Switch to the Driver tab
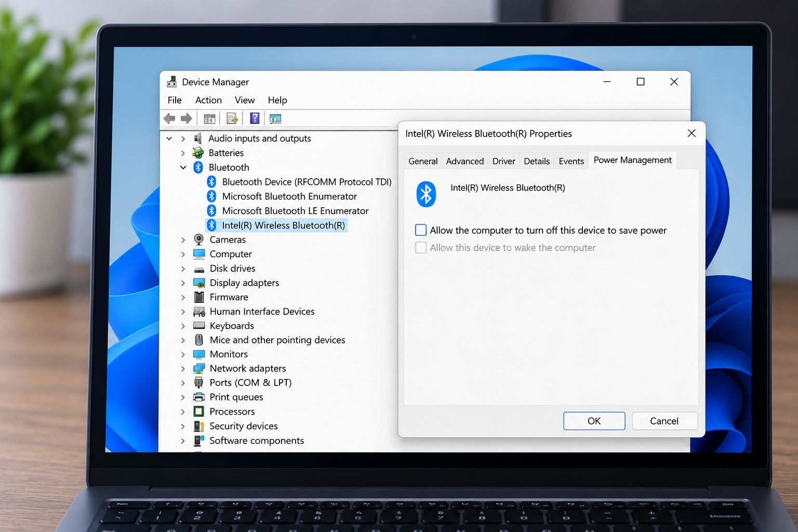 click(504, 161)
